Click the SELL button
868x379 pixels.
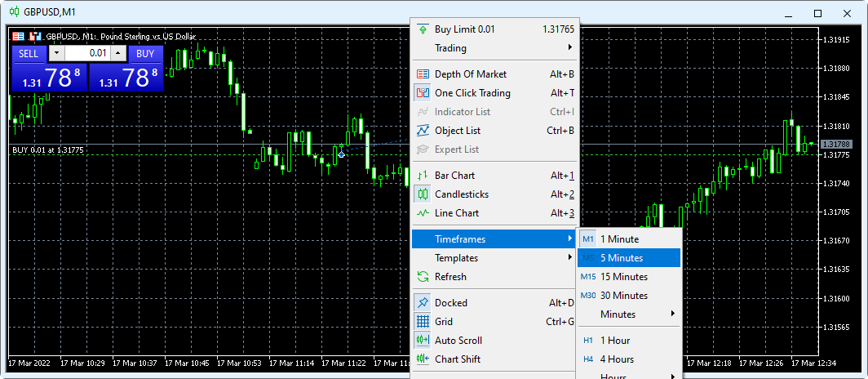point(29,54)
